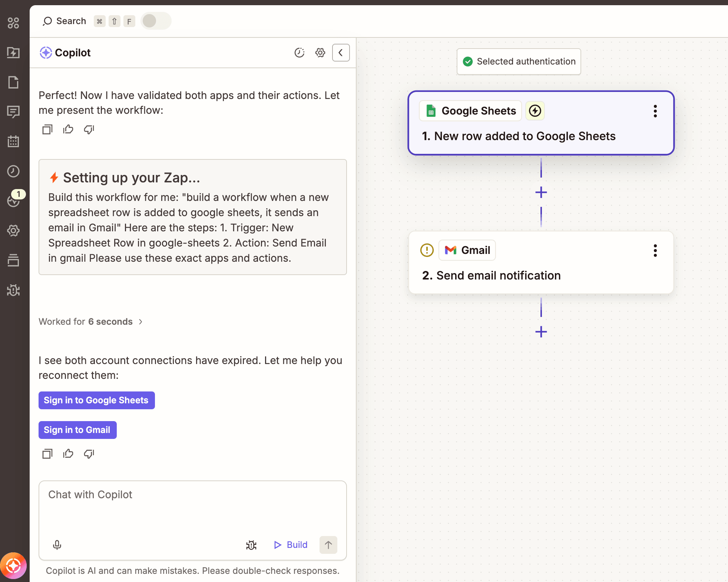Viewport: 728px width, 582px height.
Task: Open Copilot settings gear icon
Action: point(320,53)
